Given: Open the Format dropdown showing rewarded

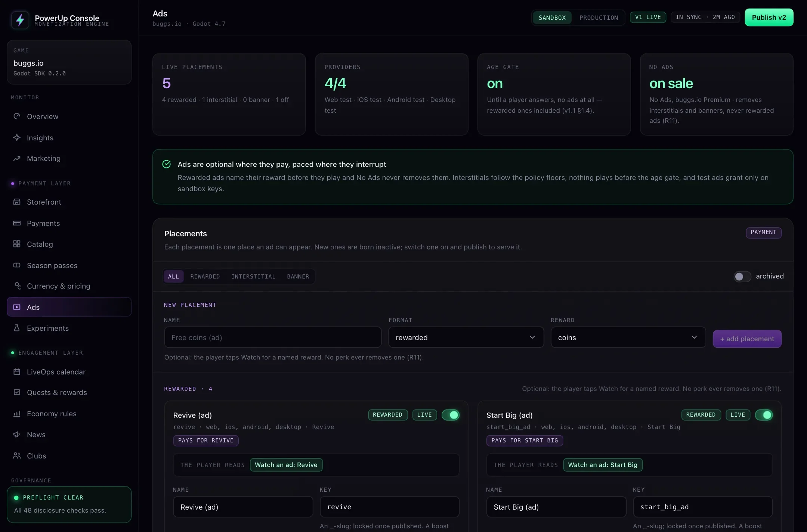Looking at the screenshot, I should click(x=466, y=337).
